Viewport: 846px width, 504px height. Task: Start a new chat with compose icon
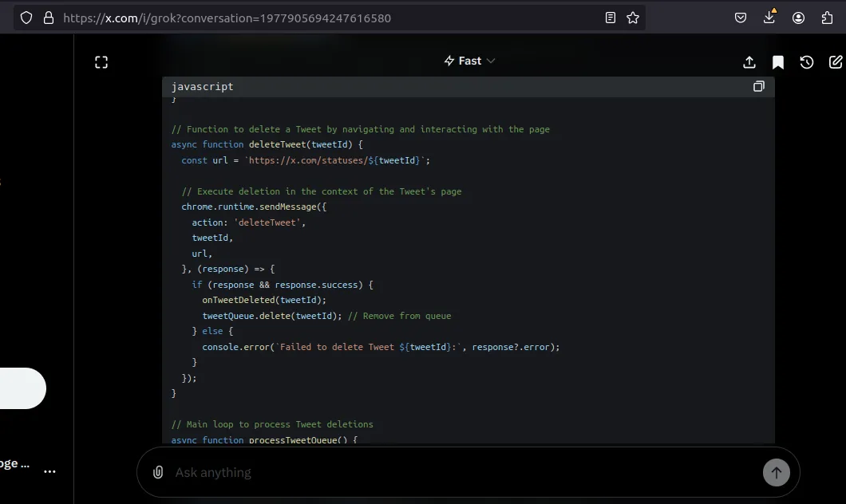pyautogui.click(x=835, y=62)
